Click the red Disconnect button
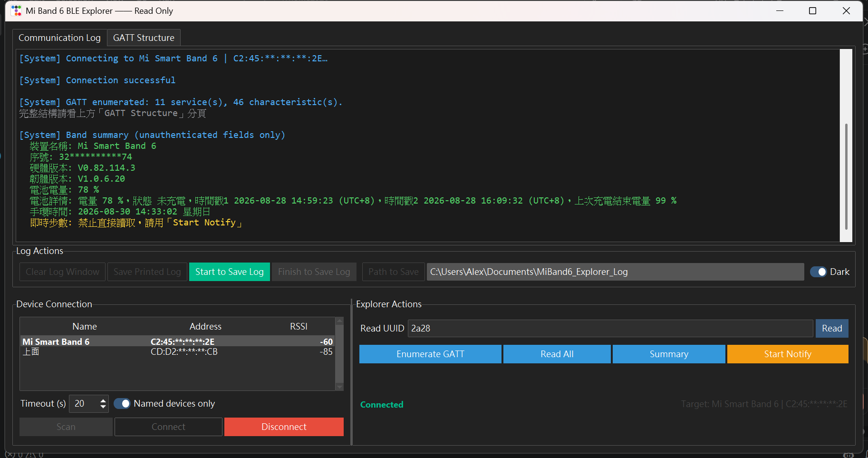Viewport: 868px width, 458px height. pos(284,427)
